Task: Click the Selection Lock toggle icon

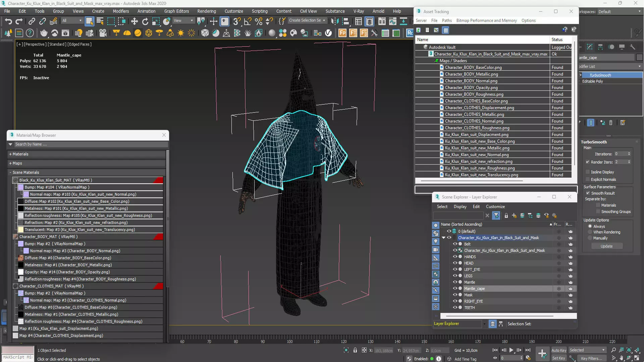Action: (355, 350)
